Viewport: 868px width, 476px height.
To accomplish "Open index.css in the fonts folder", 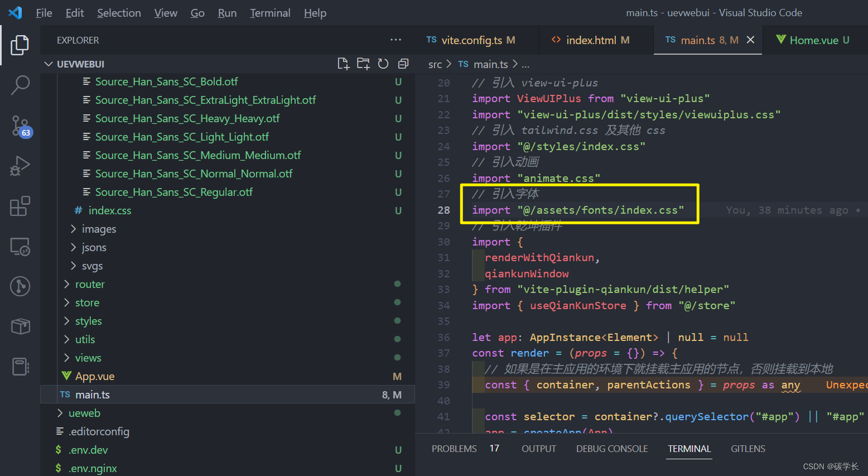I will [110, 210].
